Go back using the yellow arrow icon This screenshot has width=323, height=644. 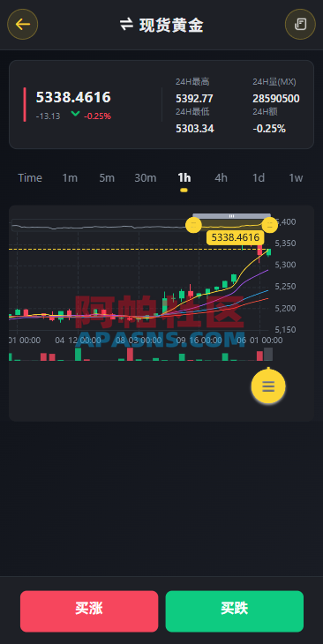[23, 24]
